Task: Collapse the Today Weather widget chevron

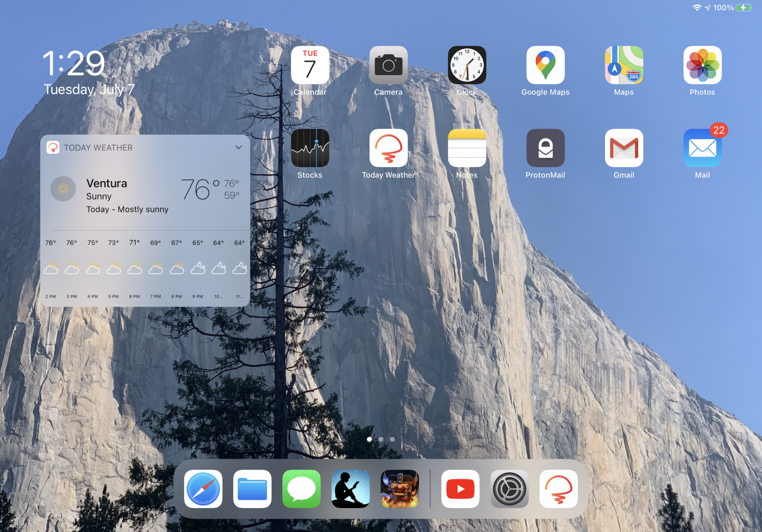Action: [239, 147]
